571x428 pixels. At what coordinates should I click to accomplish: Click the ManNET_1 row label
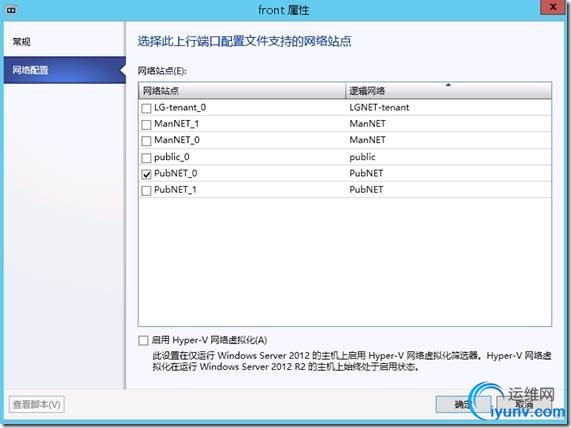tap(177, 124)
